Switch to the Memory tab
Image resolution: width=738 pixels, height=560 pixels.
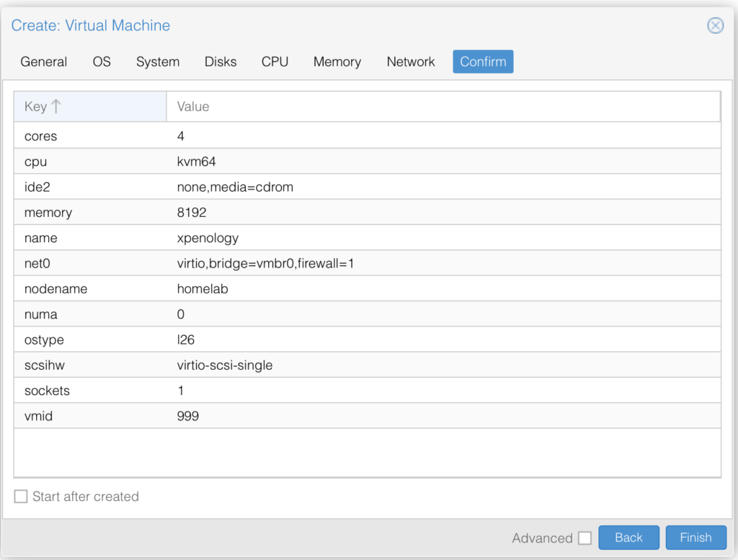tap(337, 62)
